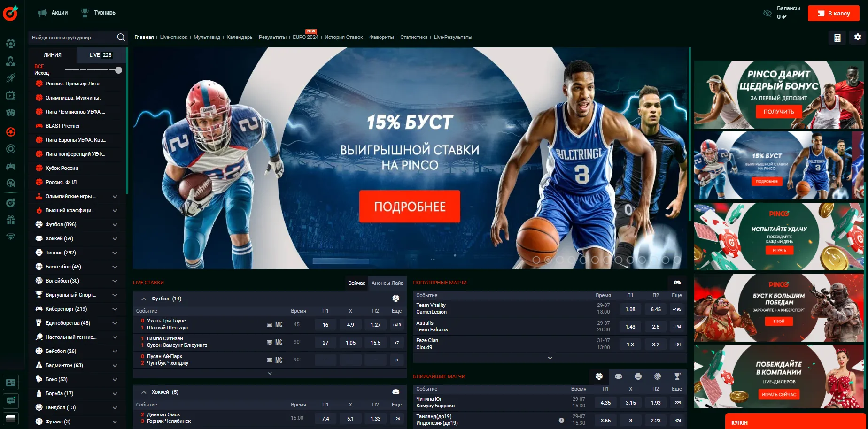
Task: Hide balance with the crossed-eye icon
Action: pyautogui.click(x=767, y=13)
